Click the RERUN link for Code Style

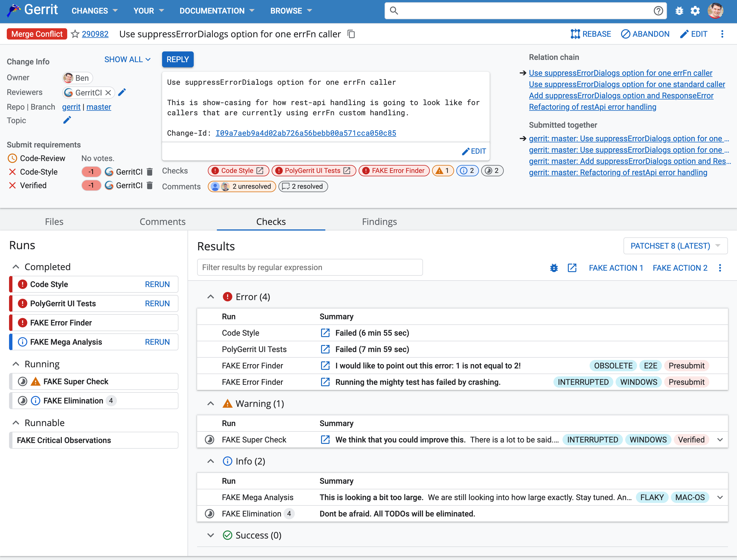click(157, 285)
